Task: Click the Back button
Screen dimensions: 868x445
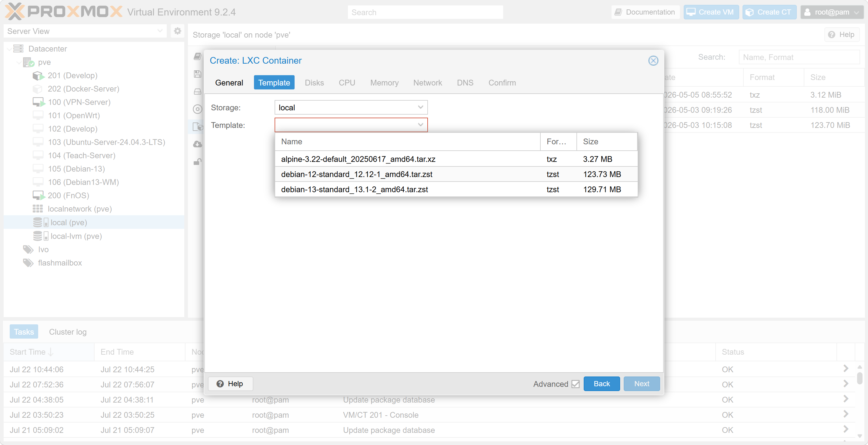Action: pos(602,384)
